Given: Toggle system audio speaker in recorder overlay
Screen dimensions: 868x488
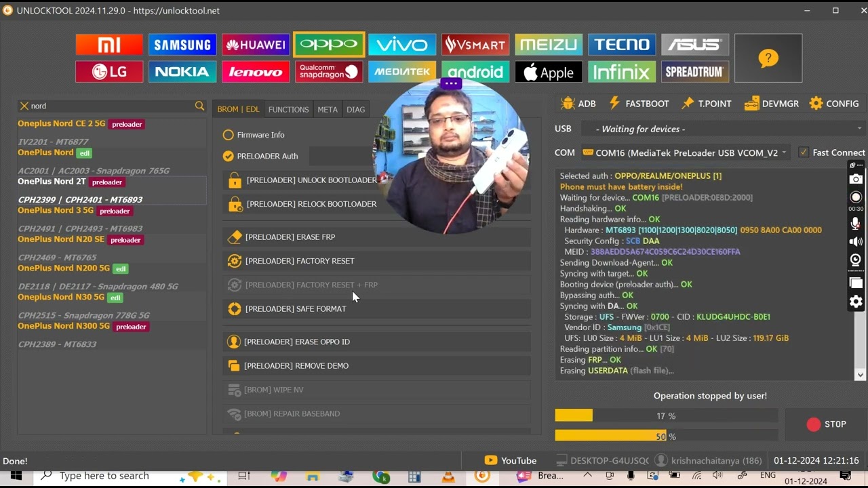Looking at the screenshot, I should click(x=856, y=242).
